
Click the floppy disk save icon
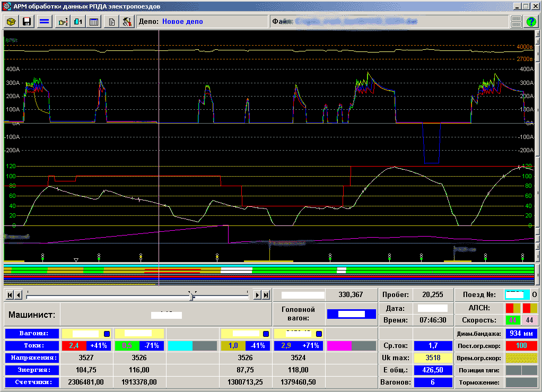[x=27, y=22]
